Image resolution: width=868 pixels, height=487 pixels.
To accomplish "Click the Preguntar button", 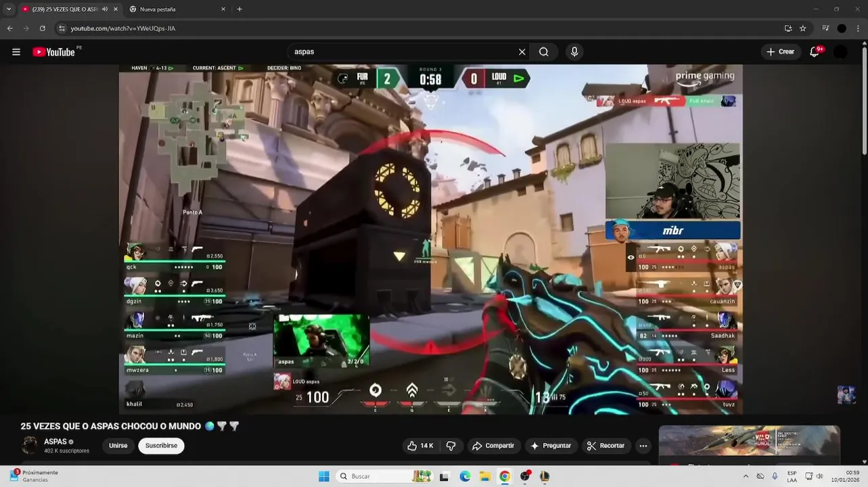I will [x=551, y=446].
